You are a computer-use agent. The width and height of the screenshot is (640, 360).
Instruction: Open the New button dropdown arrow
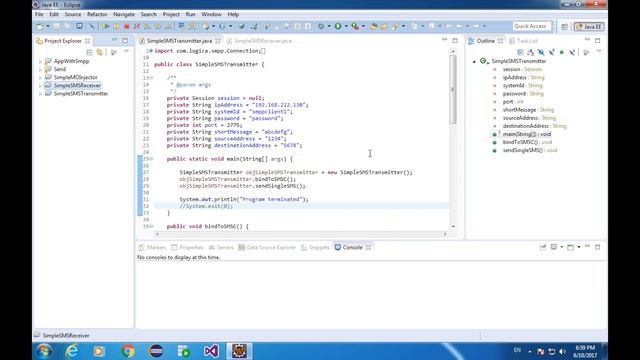point(48,26)
